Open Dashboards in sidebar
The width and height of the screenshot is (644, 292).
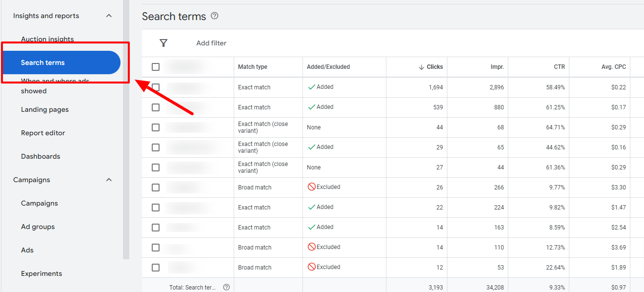(x=40, y=156)
